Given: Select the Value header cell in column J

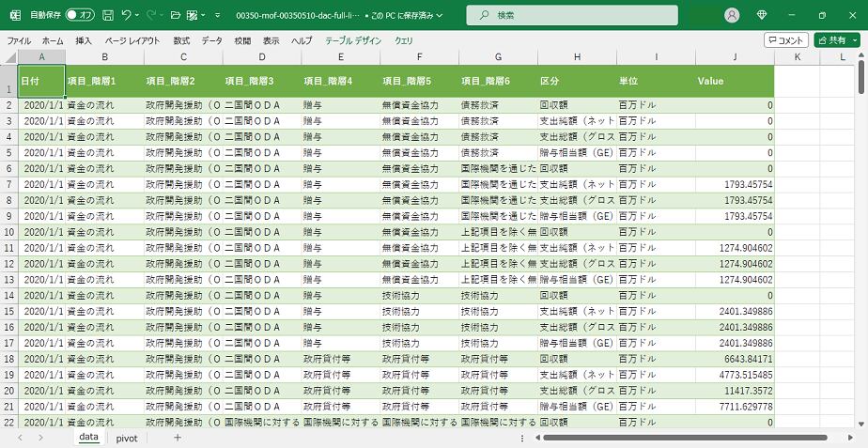Looking at the screenshot, I should [735, 81].
